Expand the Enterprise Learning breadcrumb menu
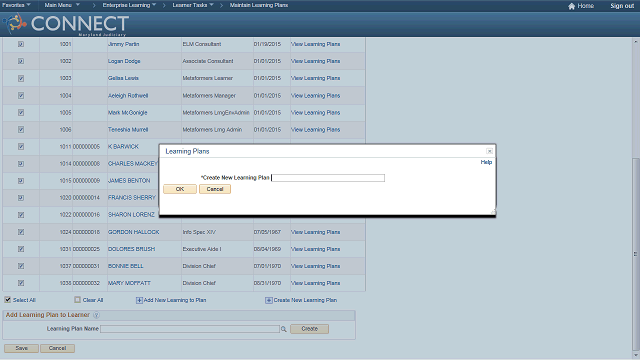 tap(129, 5)
